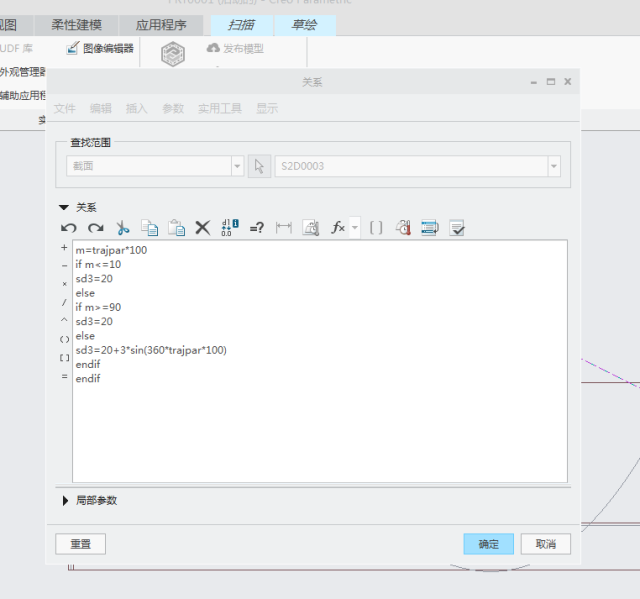Open the 文件 menu in relations dialog
Image resolution: width=640 pixels, height=599 pixels.
coord(64,109)
